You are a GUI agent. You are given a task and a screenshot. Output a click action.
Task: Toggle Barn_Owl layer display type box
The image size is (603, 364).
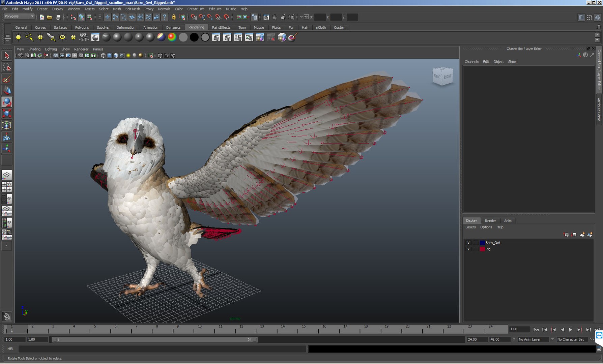click(476, 243)
